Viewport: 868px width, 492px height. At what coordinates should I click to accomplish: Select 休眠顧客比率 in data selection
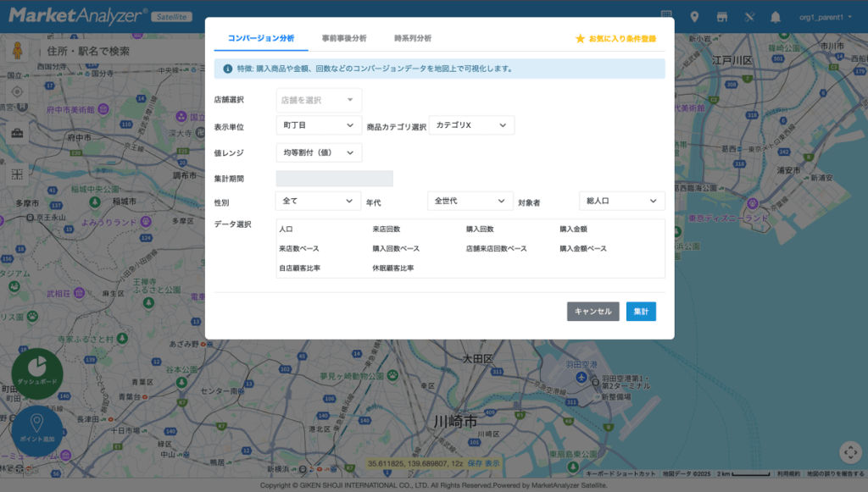coord(393,268)
